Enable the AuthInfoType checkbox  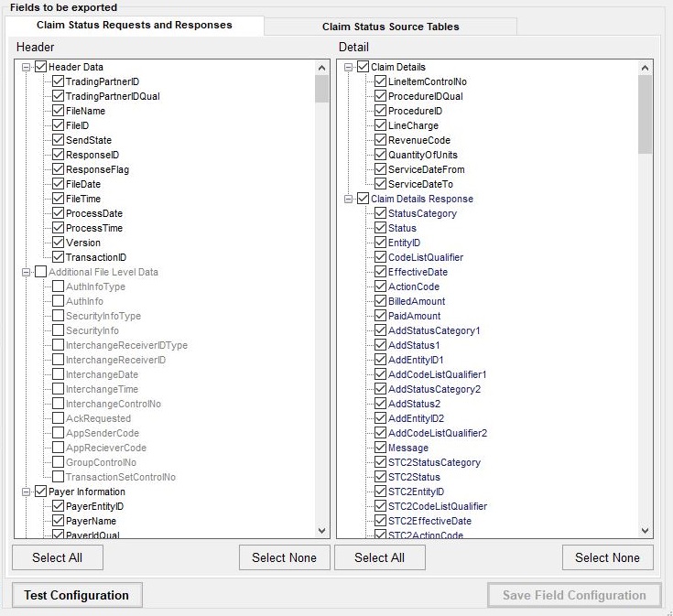pos(58,286)
